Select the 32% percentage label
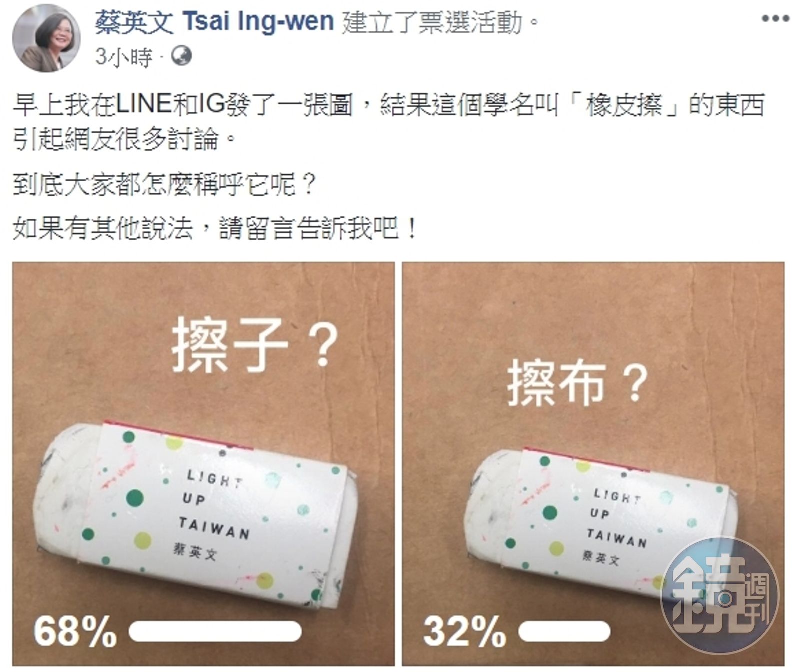The width and height of the screenshot is (800, 672). point(464,631)
